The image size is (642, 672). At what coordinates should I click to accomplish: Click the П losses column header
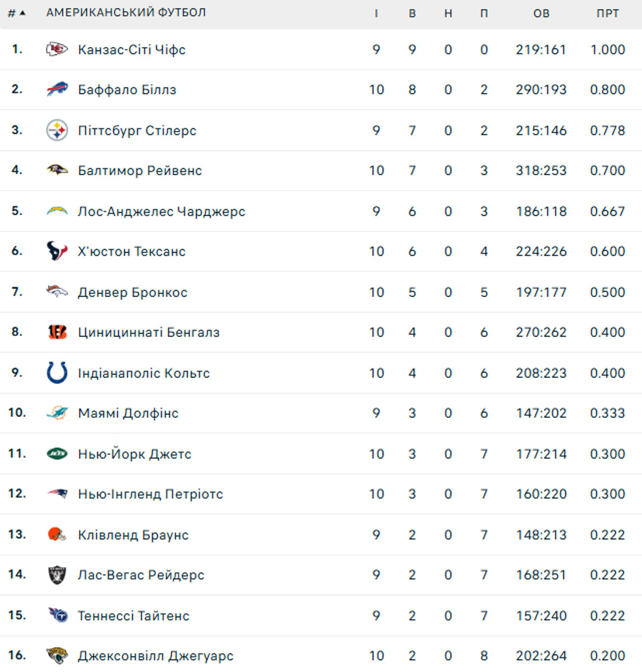[484, 13]
